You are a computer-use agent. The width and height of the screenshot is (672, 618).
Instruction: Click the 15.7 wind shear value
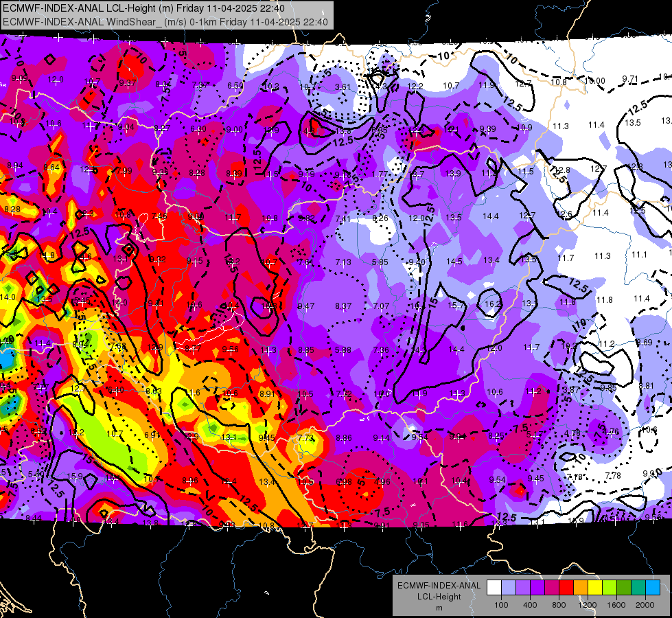[456, 305]
